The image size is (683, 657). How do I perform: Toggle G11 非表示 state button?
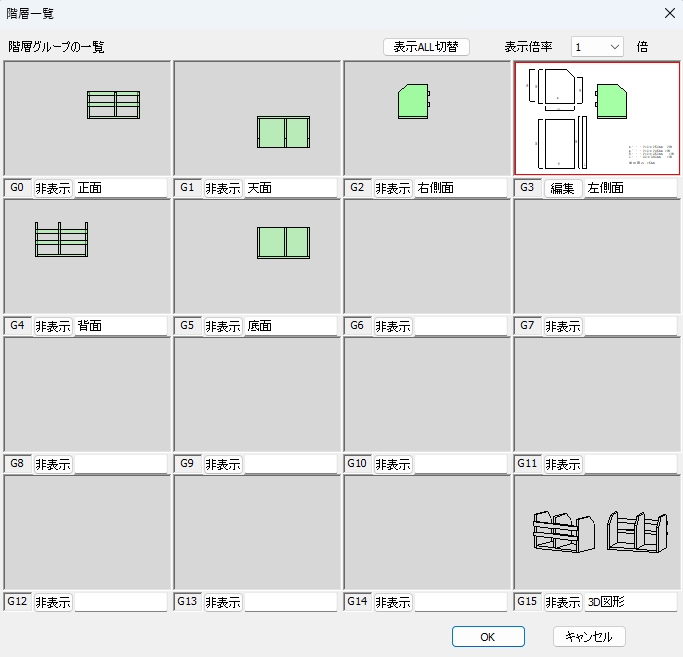coord(563,464)
